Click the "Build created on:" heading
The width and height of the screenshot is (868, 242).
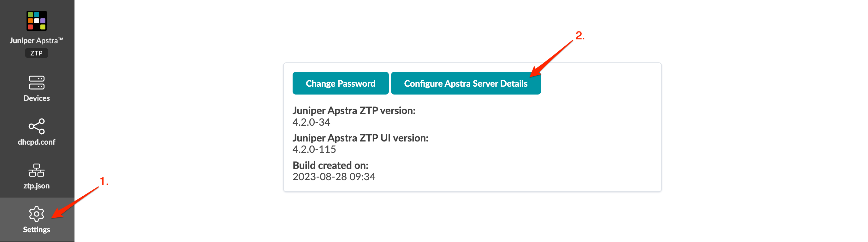(x=330, y=165)
